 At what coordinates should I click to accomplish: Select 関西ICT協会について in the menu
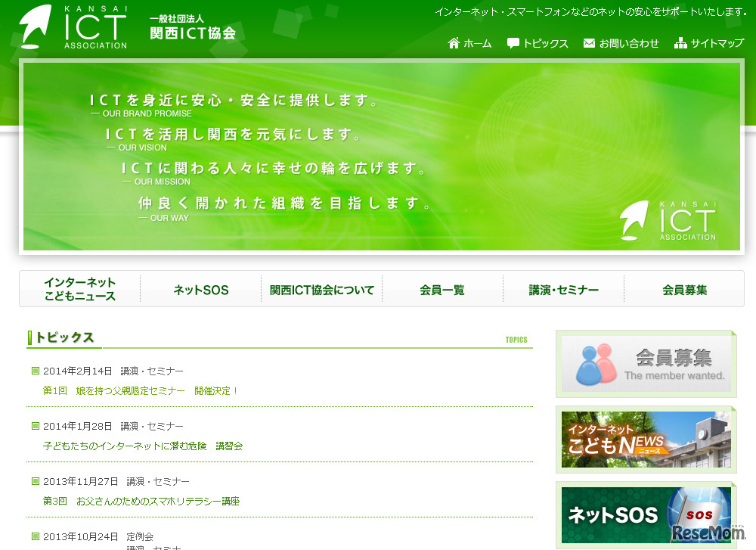[322, 289]
